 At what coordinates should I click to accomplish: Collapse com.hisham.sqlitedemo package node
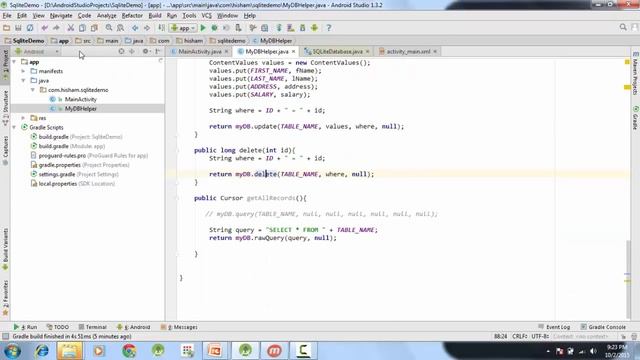click(x=33, y=90)
